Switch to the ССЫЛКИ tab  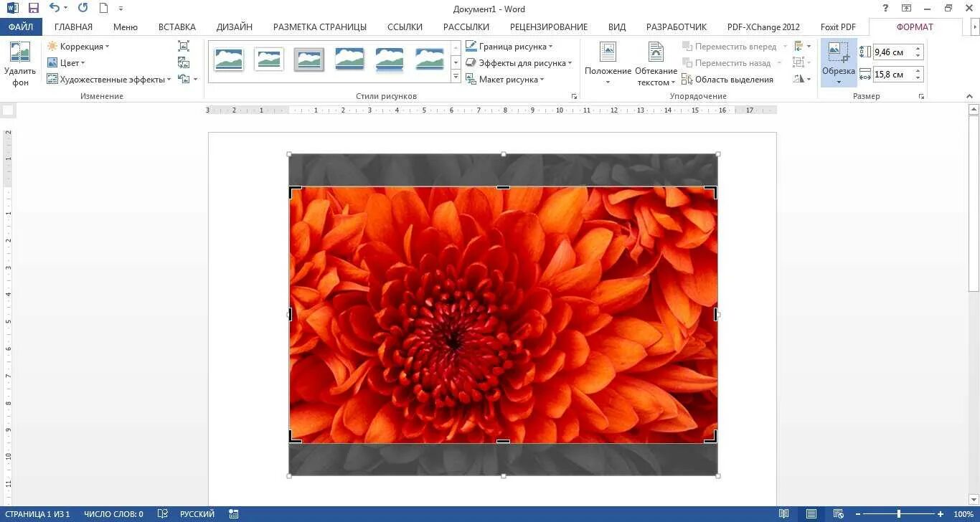pos(405,27)
